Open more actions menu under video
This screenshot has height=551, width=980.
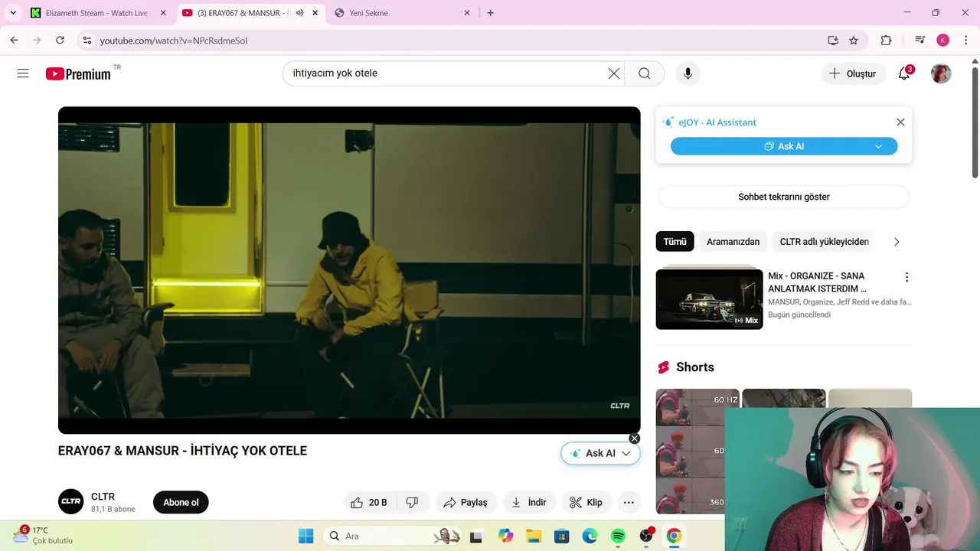coord(629,503)
